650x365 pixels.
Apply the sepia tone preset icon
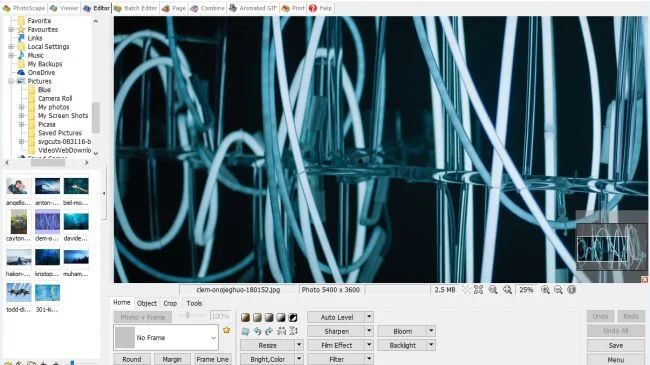click(245, 317)
